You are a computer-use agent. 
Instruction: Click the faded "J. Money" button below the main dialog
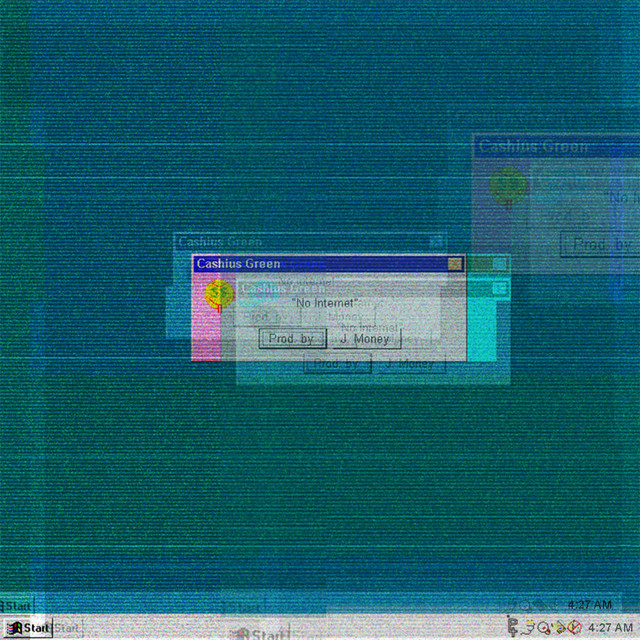[x=408, y=365]
